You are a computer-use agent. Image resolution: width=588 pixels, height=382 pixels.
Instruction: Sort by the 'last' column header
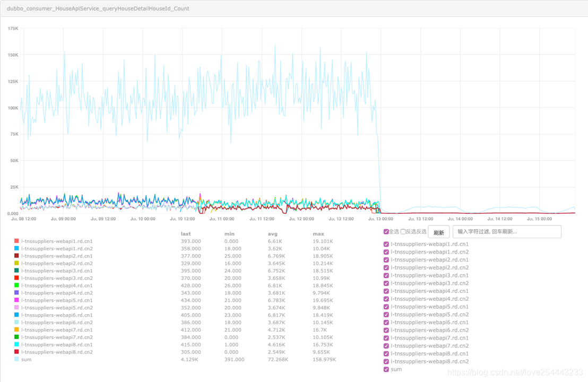pos(186,233)
